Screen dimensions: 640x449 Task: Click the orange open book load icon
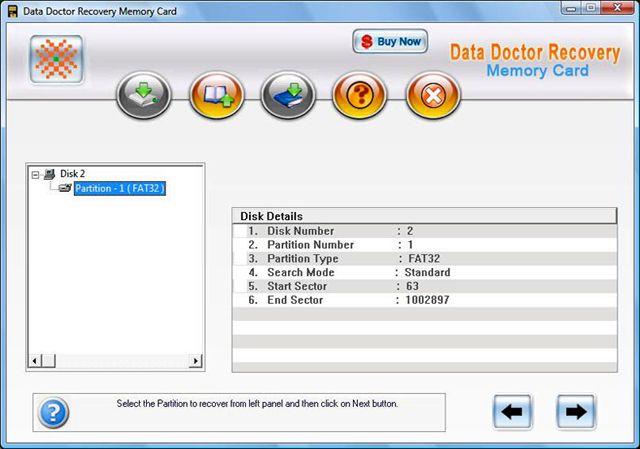[x=217, y=95]
